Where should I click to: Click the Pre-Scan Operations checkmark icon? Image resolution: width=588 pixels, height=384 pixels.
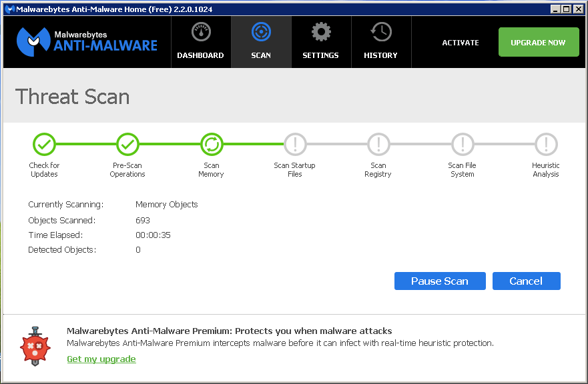coord(127,144)
